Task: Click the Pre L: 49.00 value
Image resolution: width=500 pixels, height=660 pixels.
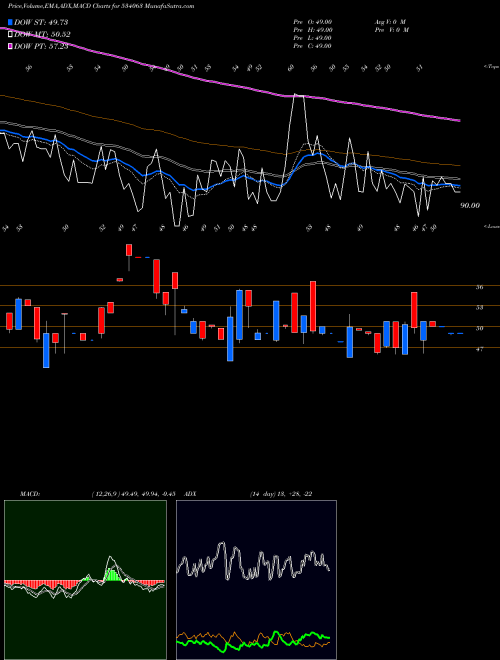Action: click(313, 38)
